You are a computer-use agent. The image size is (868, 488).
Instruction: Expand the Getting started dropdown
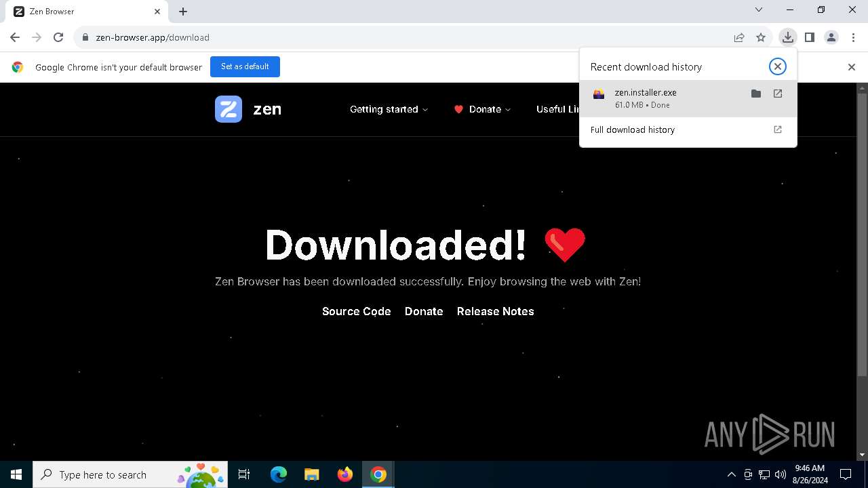[x=389, y=109]
